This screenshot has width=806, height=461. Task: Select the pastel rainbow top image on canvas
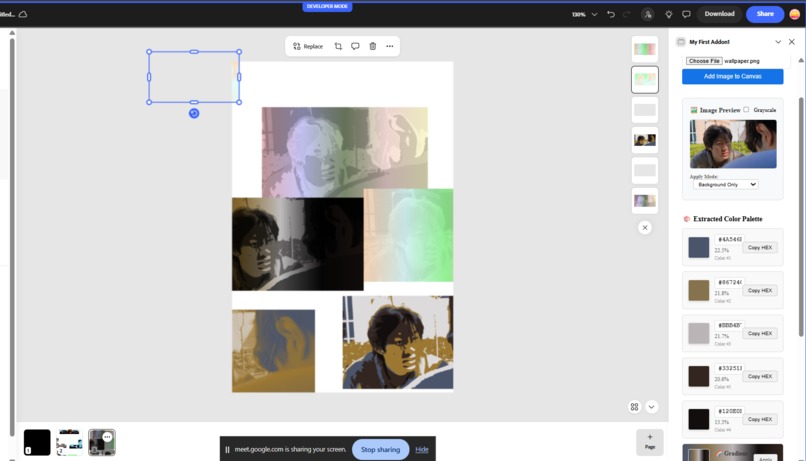[x=344, y=152]
